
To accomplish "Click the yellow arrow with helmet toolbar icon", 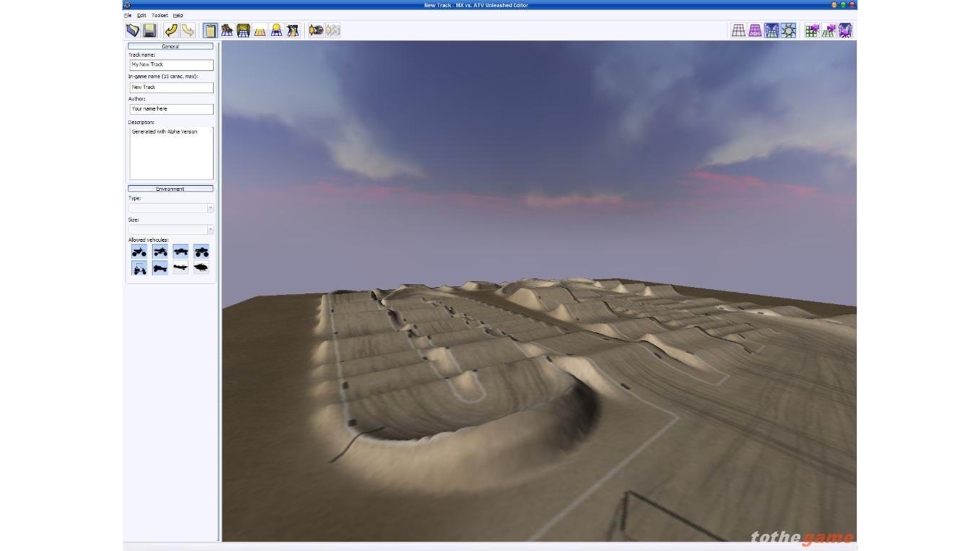I will pos(316,31).
